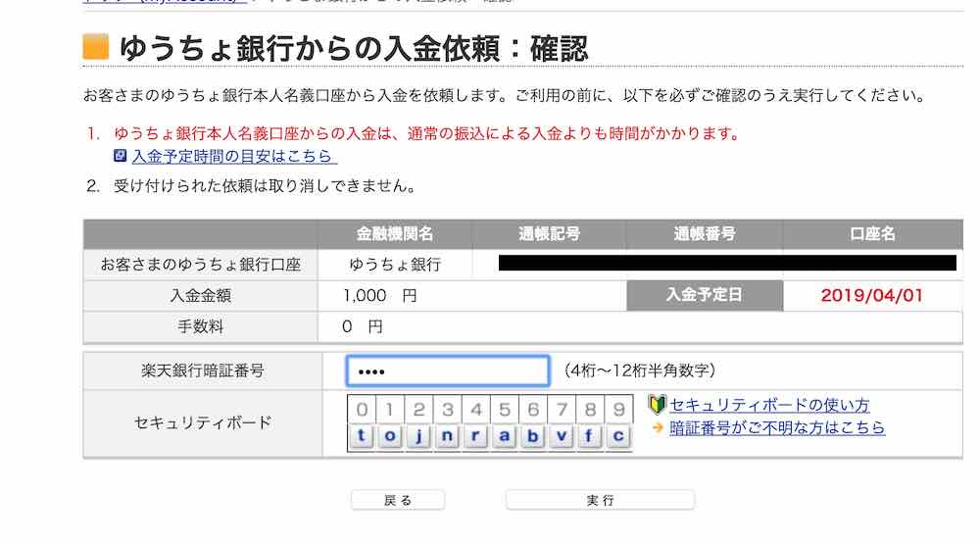Click the ゆうちょ銀行 institution name cell
This screenshot has height=543, width=980.
click(x=395, y=265)
